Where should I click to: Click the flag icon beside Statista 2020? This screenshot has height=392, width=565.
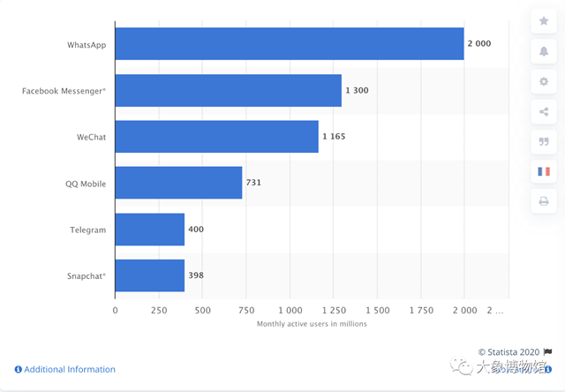[547, 351]
